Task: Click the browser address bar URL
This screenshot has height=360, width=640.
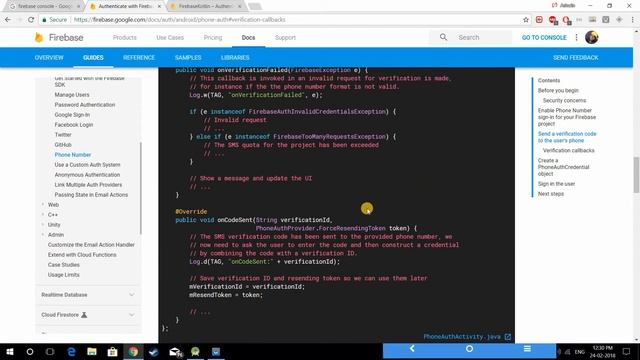Action: click(180, 20)
